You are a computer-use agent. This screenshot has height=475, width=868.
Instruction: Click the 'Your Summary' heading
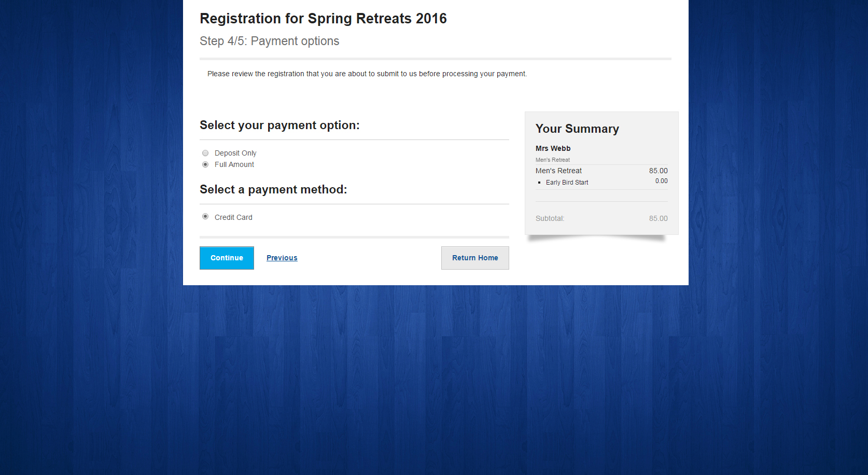click(x=577, y=129)
